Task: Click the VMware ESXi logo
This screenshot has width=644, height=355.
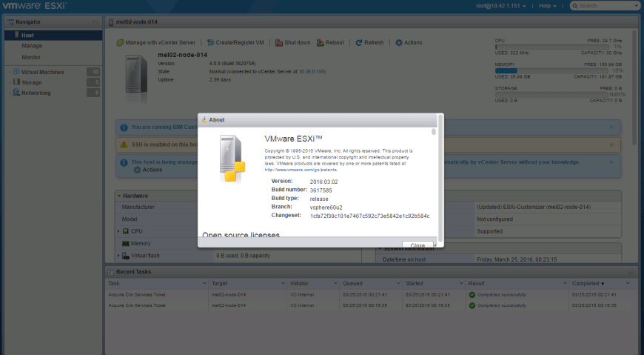Action: click(35, 6)
